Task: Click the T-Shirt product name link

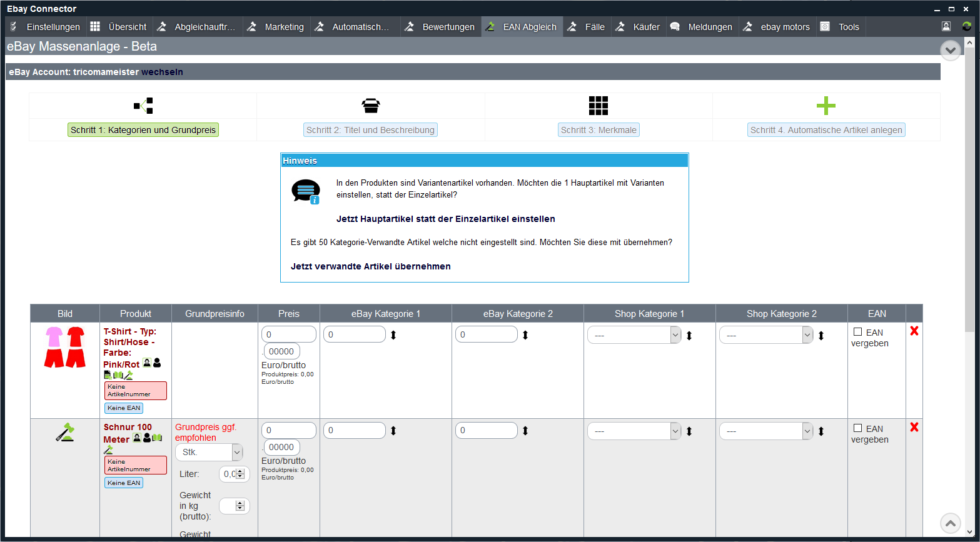Action: 130,348
